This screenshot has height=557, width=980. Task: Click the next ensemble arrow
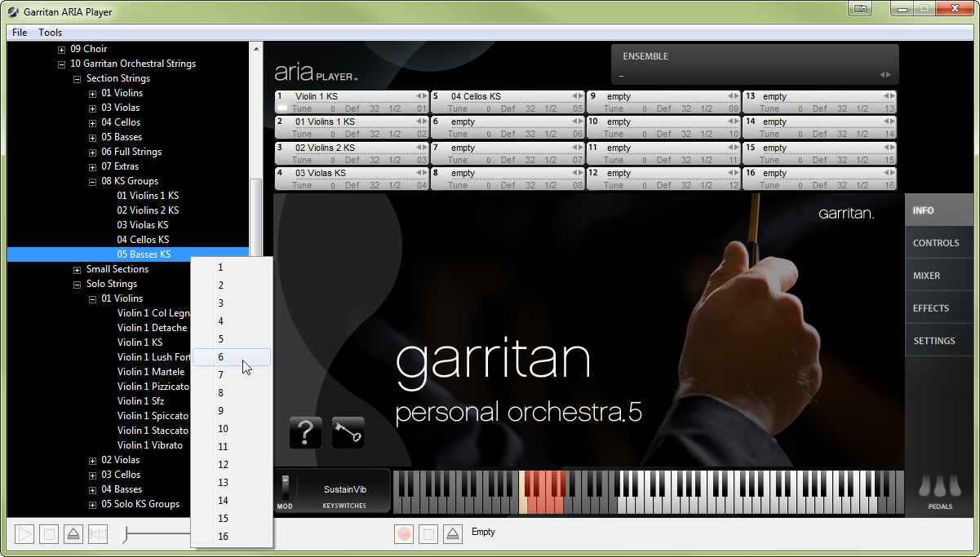point(888,75)
